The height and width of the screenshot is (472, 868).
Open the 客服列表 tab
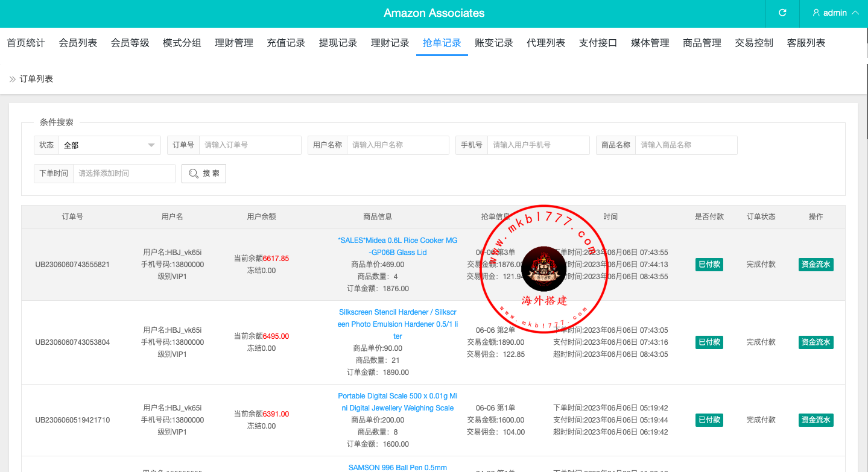pyautogui.click(x=806, y=43)
